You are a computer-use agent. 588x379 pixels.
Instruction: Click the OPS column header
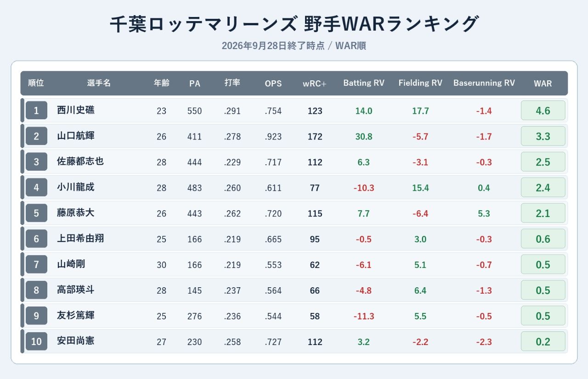tap(273, 84)
